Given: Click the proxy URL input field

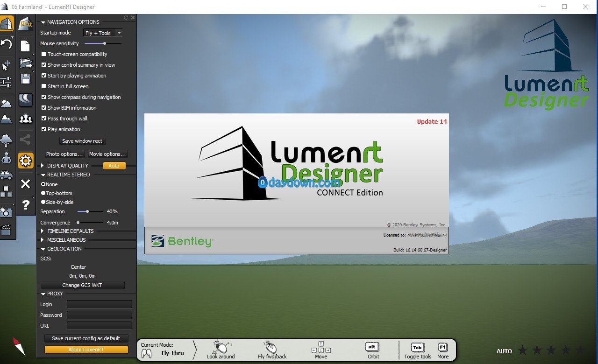Looking at the screenshot, I should [x=100, y=326].
